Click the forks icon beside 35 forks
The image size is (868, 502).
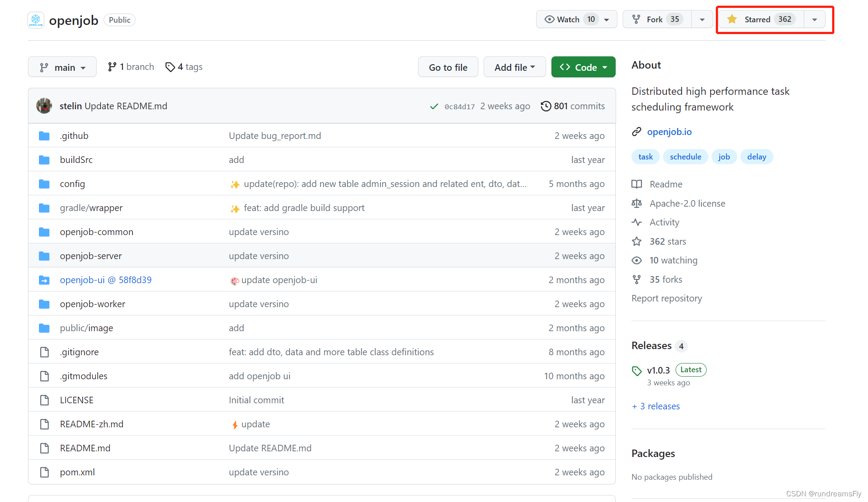coord(637,280)
